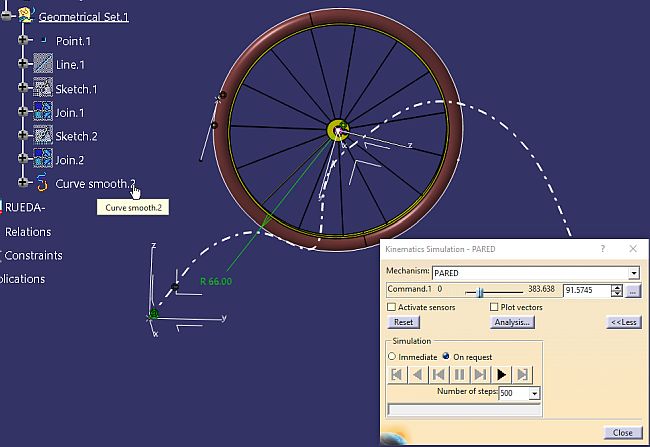The image size is (650, 447).
Task: Step the simulation forward once
Action: click(x=480, y=375)
